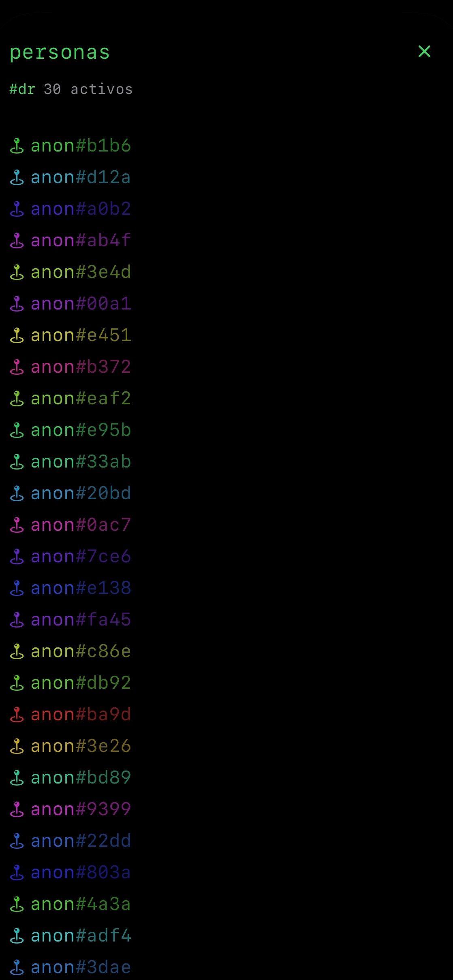The image size is (453, 980).
Task: Tap the teal pin icon beside anon#adf4
Action: [x=17, y=936]
